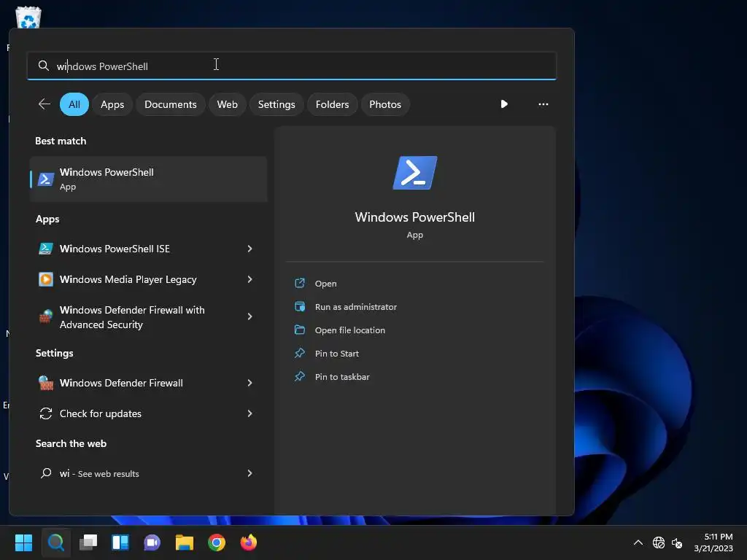Click the large PowerShell icon in preview

pos(415,172)
